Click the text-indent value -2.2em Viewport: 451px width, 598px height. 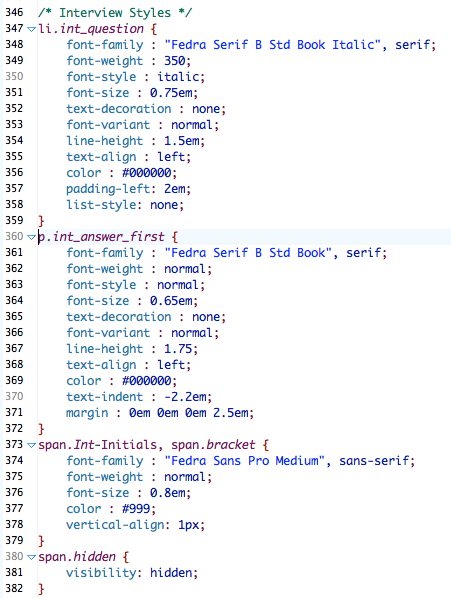[185, 397]
